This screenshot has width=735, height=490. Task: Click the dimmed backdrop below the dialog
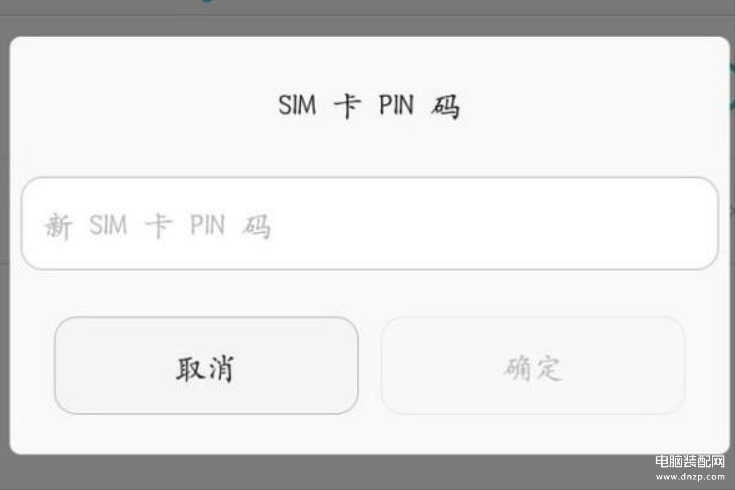pos(328,472)
